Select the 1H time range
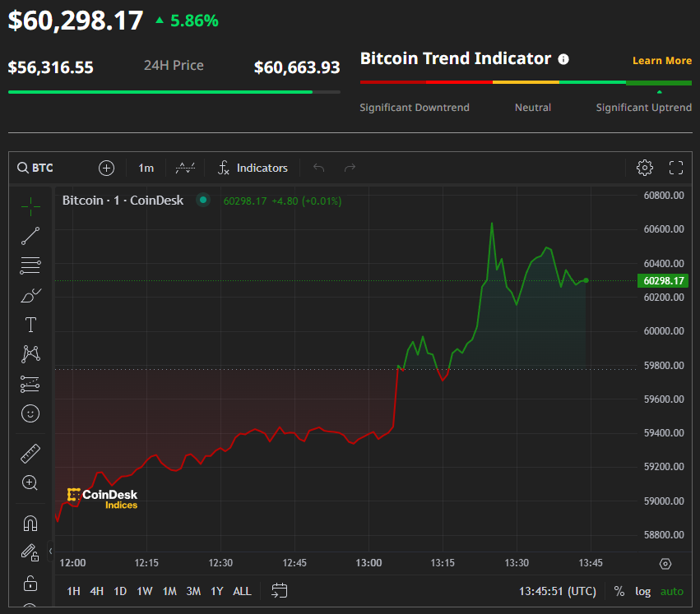 point(74,591)
